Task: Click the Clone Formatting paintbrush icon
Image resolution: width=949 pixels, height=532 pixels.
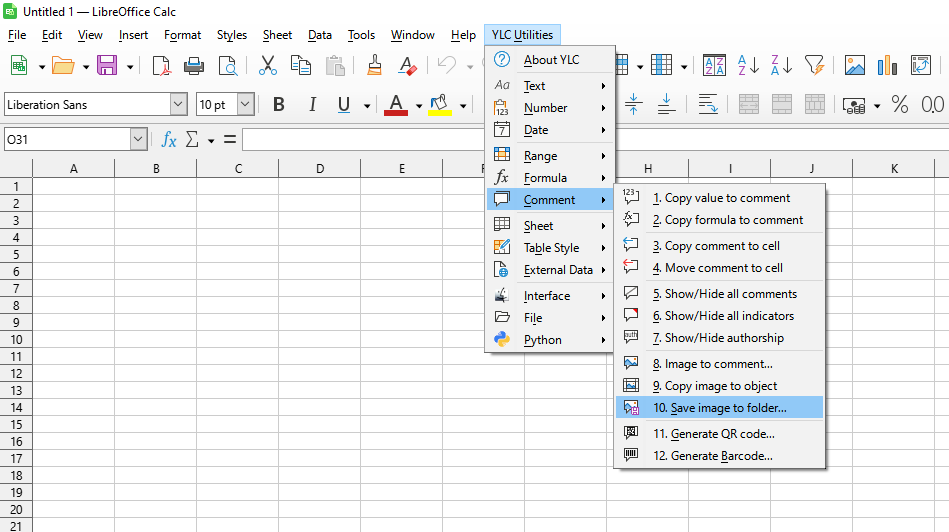Action: [x=374, y=66]
